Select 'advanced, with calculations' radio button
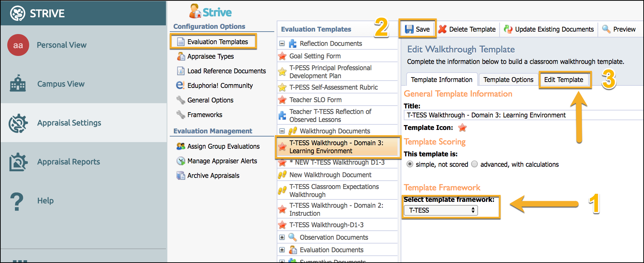The image size is (644, 263). 475,164
